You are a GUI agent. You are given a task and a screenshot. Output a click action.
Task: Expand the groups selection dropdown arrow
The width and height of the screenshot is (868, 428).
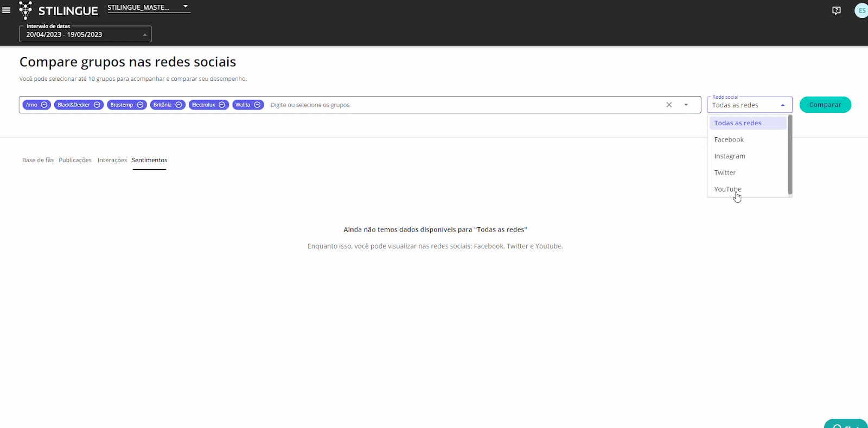click(x=686, y=105)
